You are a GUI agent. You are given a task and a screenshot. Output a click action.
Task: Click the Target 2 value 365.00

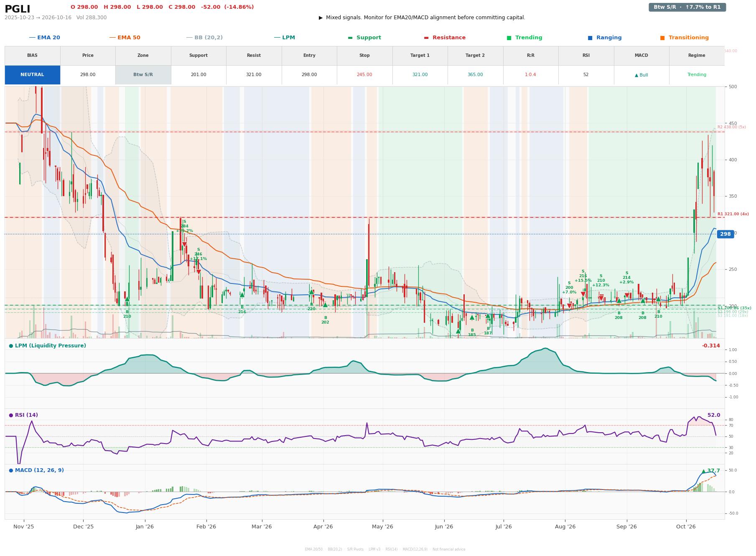coord(475,75)
